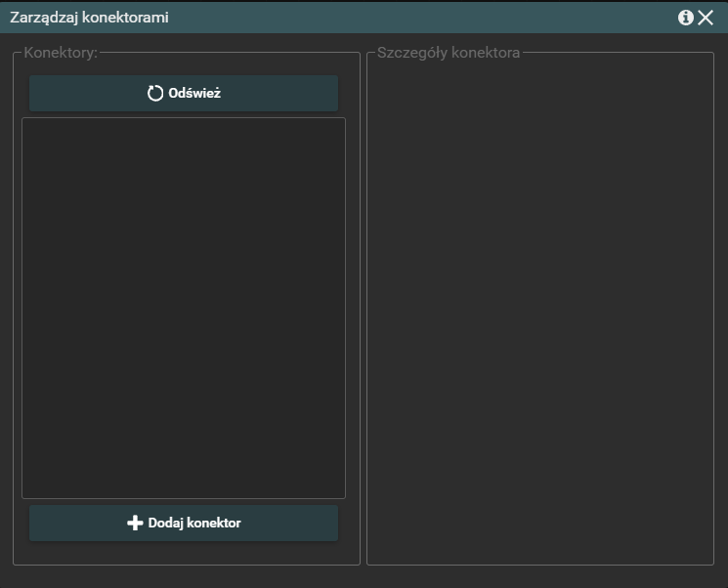
Task: Click the Szczegóły konektora group heading
Action: pos(449,53)
